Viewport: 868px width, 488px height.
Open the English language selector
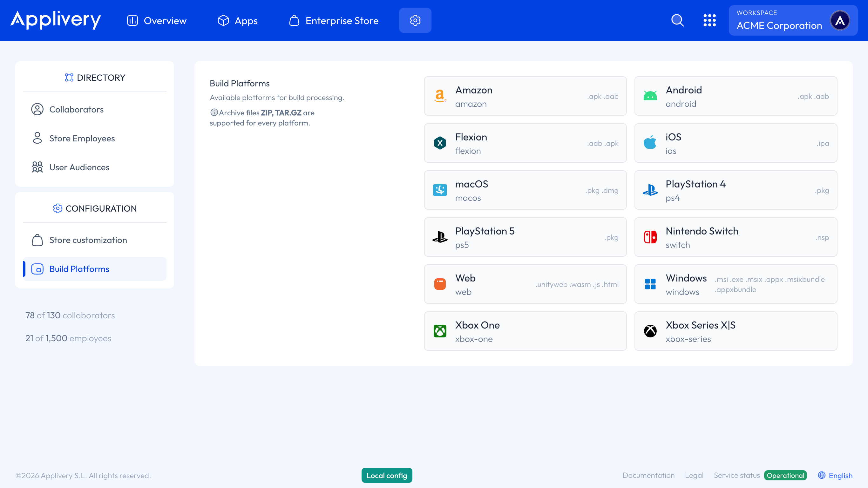click(x=835, y=475)
